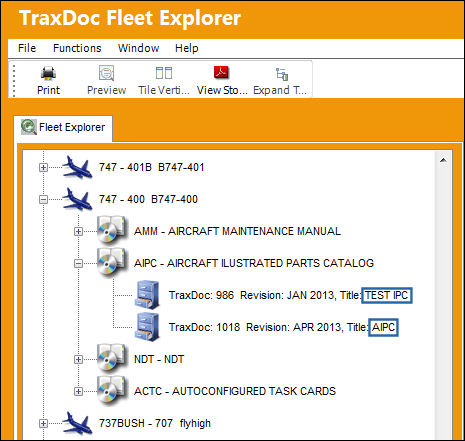Click the tree scrollbar up arrow
Viewport: 465px width, 441px height.
click(x=443, y=160)
